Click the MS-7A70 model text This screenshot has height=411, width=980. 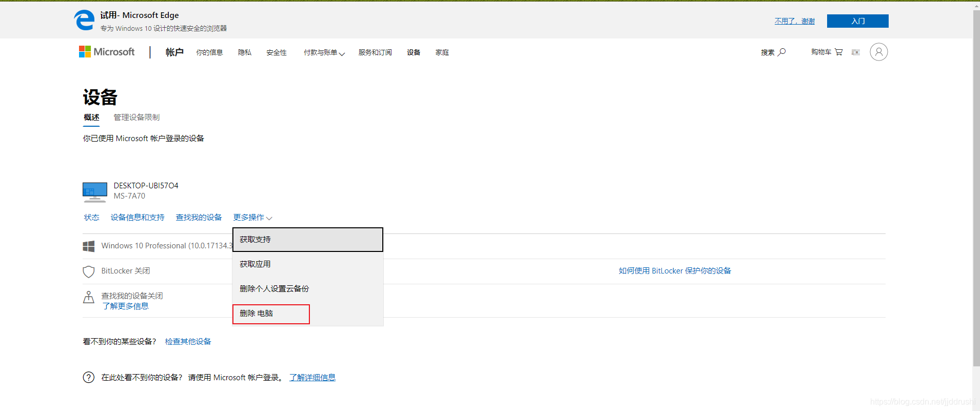129,196
